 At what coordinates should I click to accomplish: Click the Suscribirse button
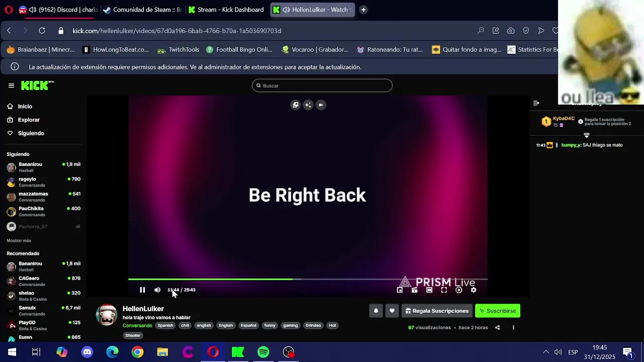pyautogui.click(x=498, y=311)
